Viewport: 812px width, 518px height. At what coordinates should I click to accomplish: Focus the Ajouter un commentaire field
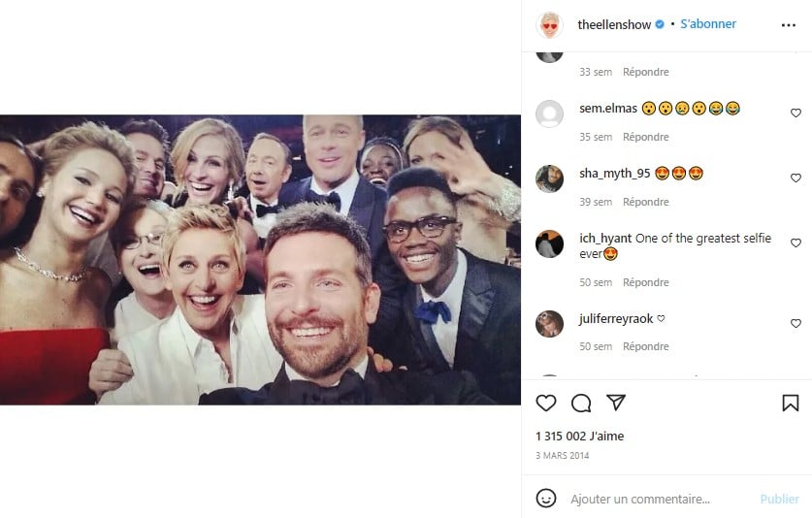[x=662, y=499]
